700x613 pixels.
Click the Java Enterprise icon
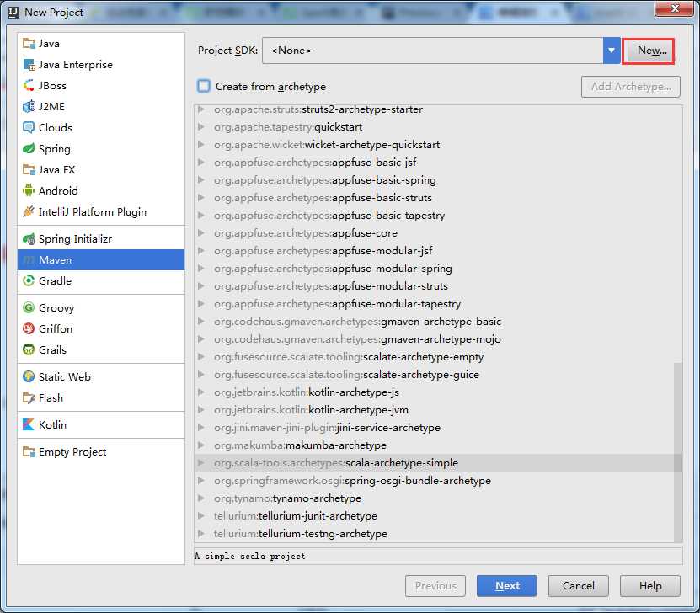[29, 64]
